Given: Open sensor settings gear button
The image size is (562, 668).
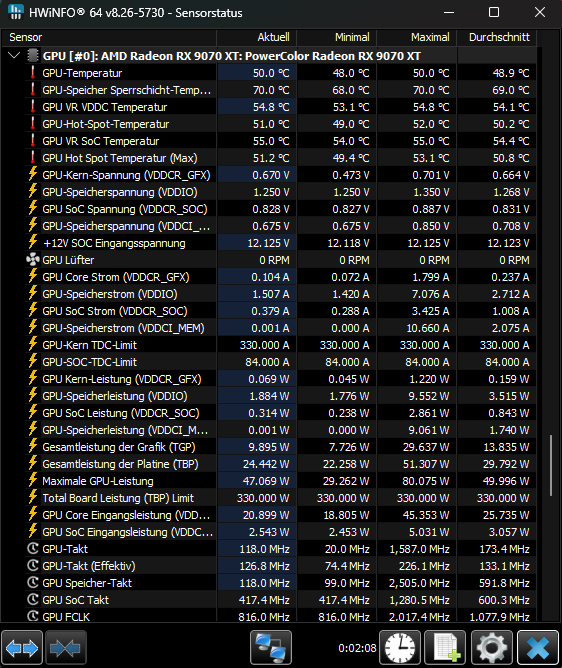Looking at the screenshot, I should (x=492, y=648).
